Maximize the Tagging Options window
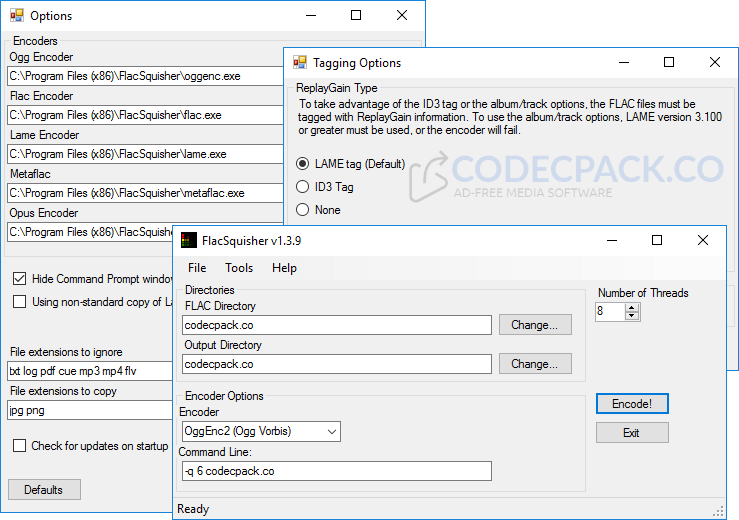The height and width of the screenshot is (520, 739). [x=669, y=62]
